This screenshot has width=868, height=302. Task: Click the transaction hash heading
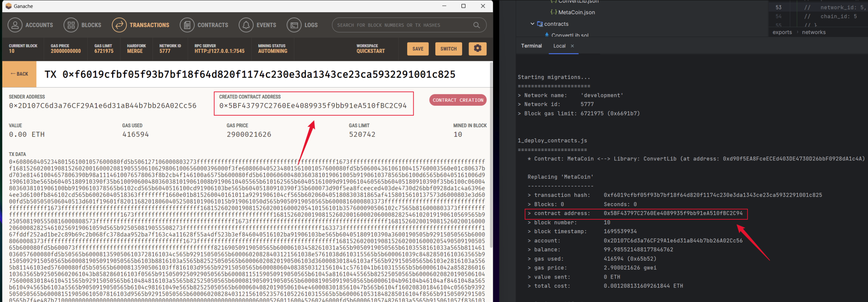tap(250, 74)
